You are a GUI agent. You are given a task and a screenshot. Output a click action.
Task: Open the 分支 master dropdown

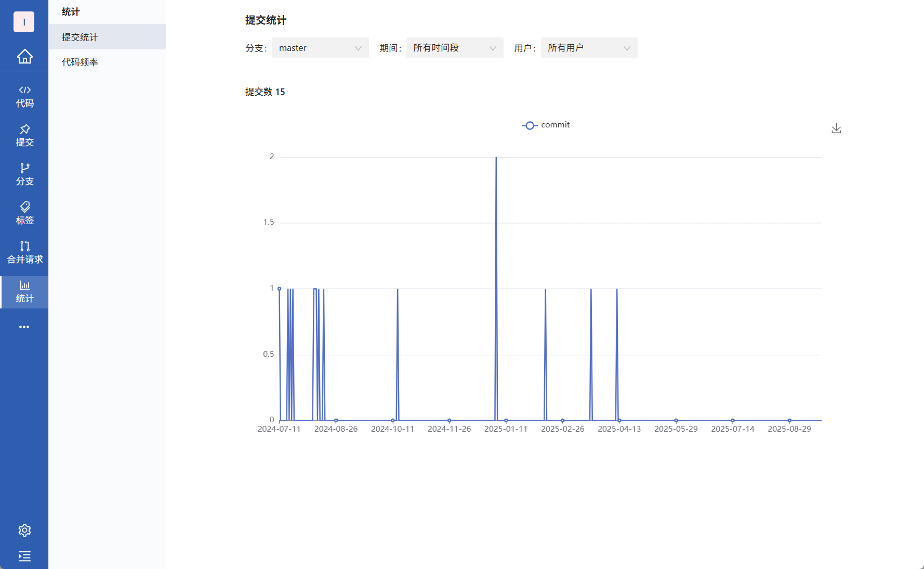point(320,48)
